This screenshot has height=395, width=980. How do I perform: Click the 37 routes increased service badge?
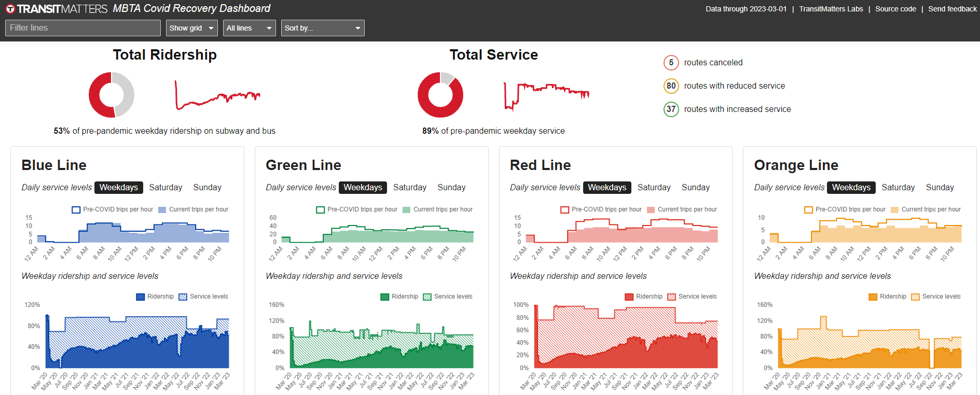pos(671,109)
